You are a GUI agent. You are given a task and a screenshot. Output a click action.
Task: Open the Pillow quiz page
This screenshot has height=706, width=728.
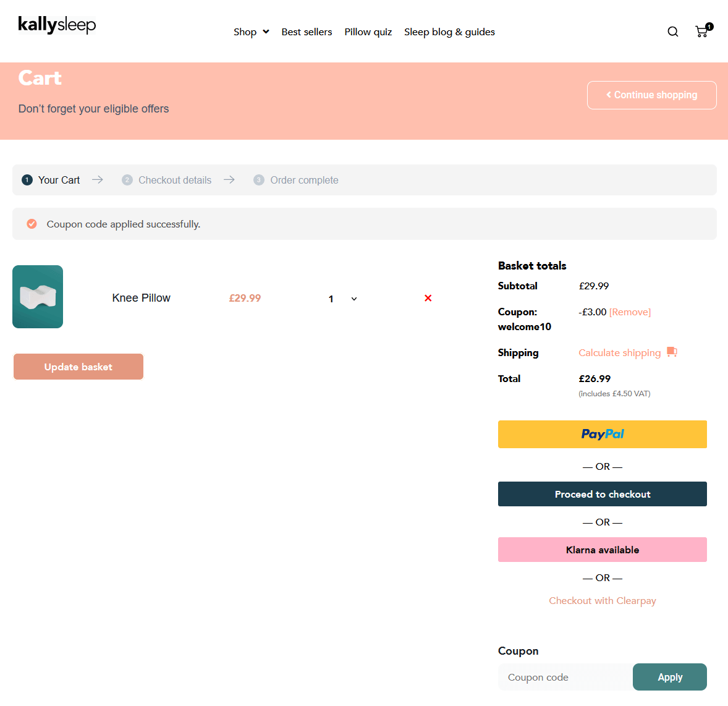point(368,32)
